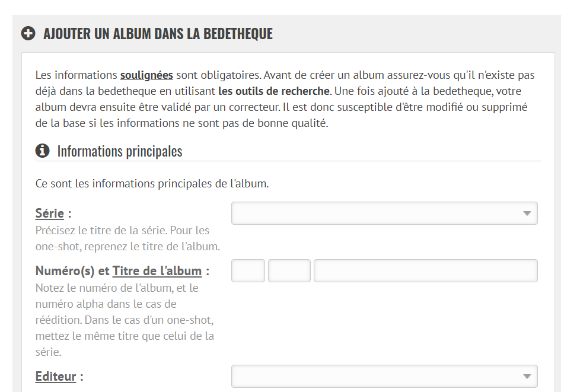Expand the Editeur dropdown arrow
561x392 pixels.
click(527, 376)
